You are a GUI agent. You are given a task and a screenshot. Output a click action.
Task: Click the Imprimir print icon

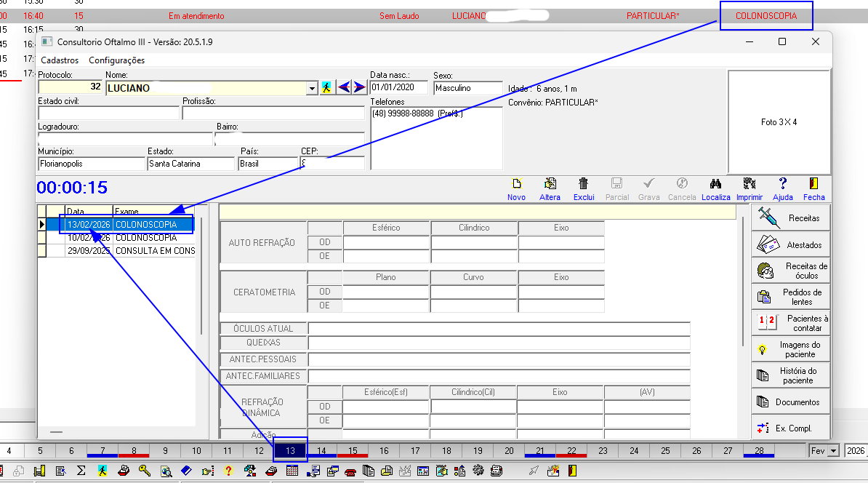(749, 185)
